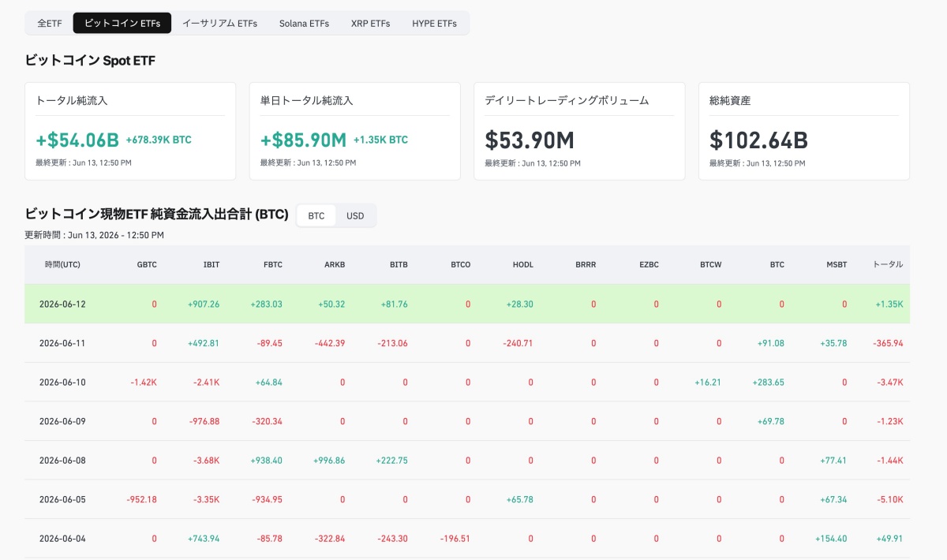Click ARKB value +50.32
This screenshot has width=947, height=560.
331,304
